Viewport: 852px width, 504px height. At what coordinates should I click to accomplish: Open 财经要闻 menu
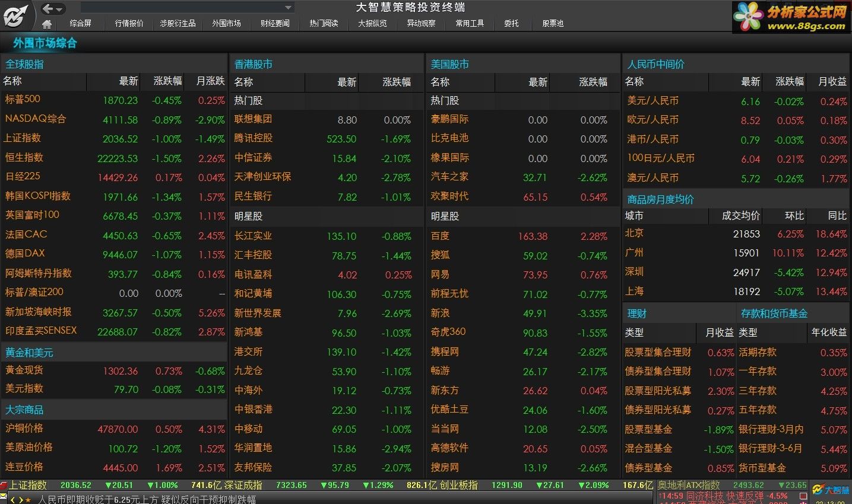(x=275, y=24)
